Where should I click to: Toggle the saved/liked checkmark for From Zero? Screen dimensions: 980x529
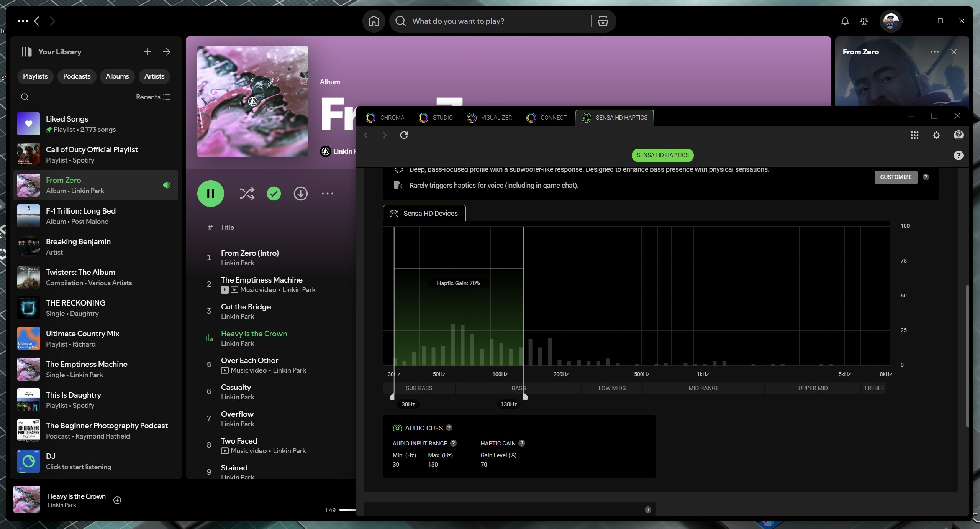273,194
